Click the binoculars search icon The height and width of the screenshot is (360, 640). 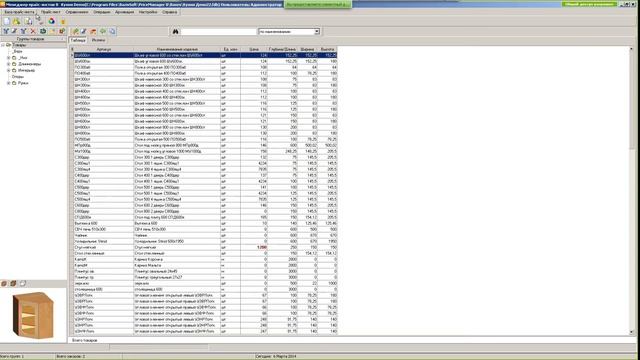point(176,31)
